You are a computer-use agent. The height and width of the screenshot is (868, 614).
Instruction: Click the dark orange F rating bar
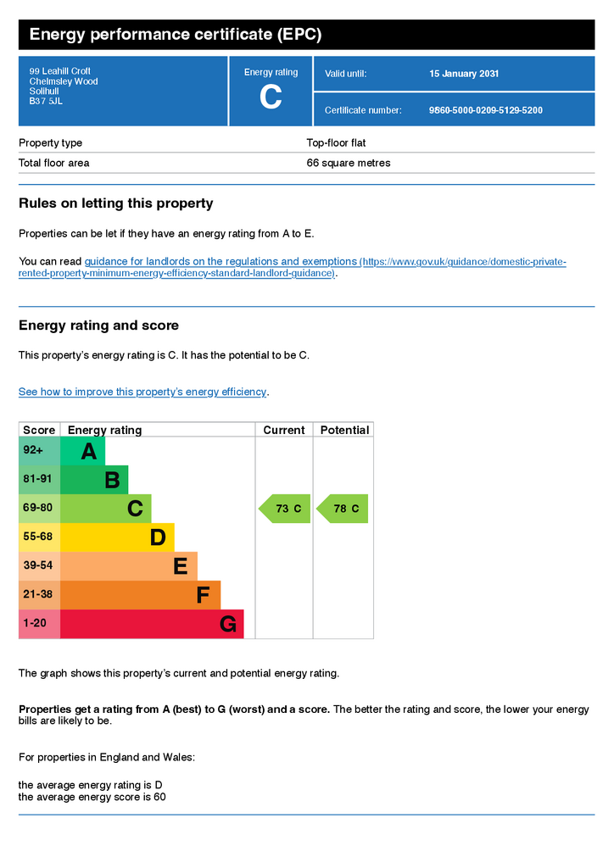[141, 595]
